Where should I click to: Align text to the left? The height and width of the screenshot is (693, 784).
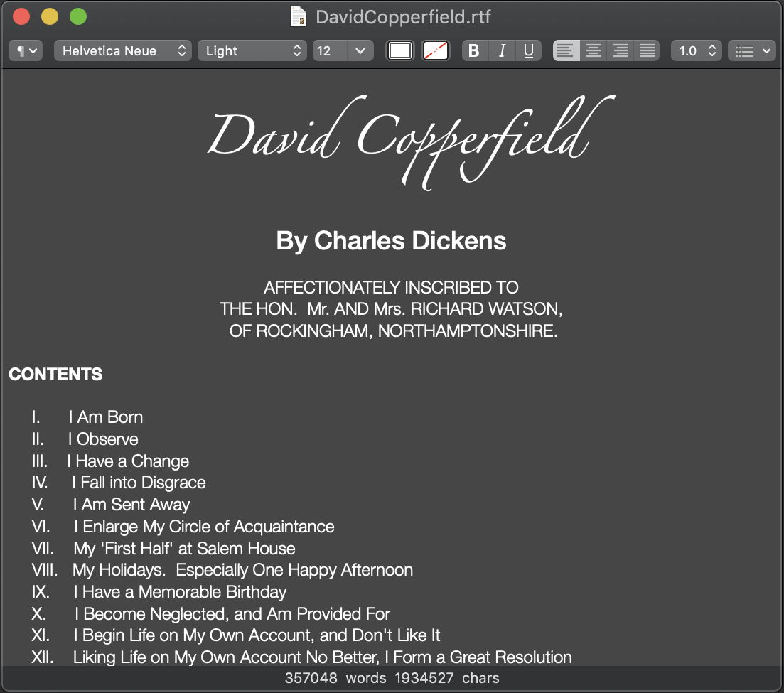pos(566,51)
